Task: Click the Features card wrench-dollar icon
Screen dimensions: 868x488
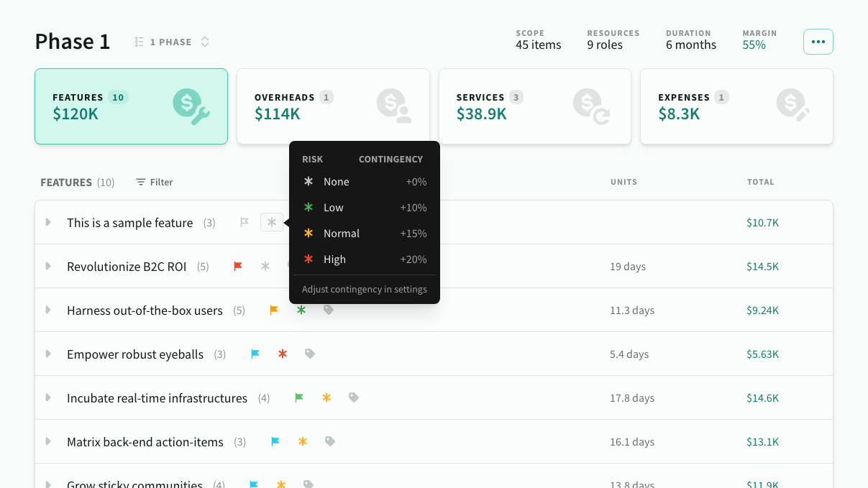Action: coord(191,106)
